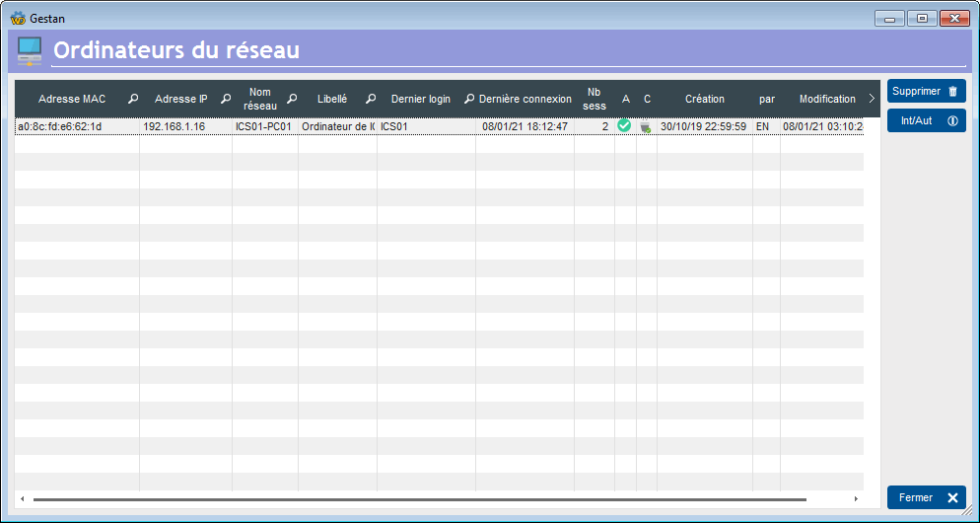
Task: Click the horizontal scrollbar right arrow
Action: 856,499
